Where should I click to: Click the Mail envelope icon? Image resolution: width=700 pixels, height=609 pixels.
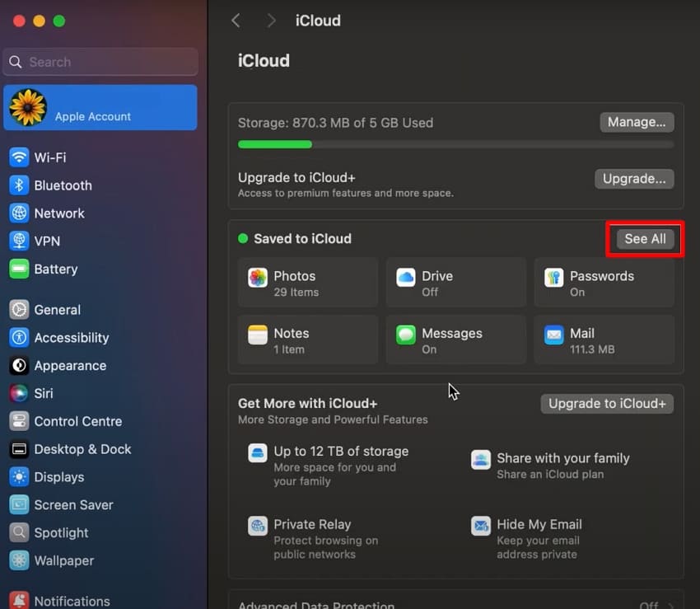tap(554, 335)
